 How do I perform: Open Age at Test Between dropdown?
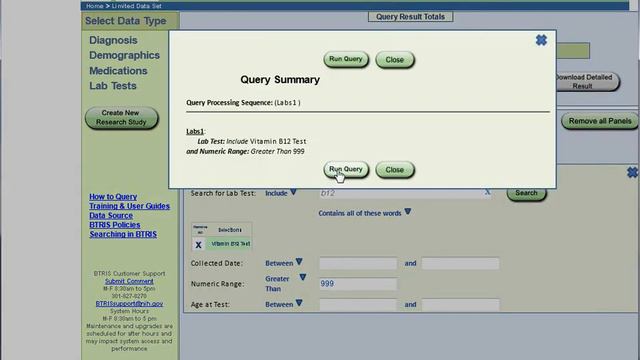[x=299, y=303]
